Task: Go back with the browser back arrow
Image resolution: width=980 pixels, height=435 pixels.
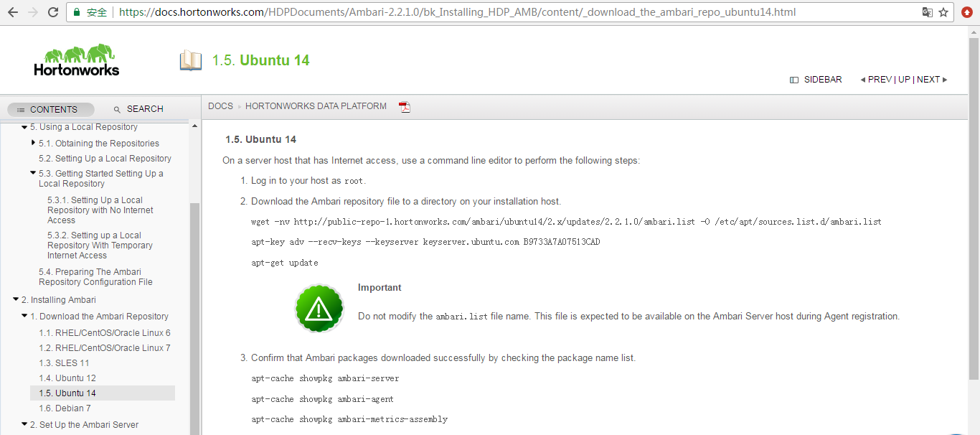Action: tap(14, 12)
